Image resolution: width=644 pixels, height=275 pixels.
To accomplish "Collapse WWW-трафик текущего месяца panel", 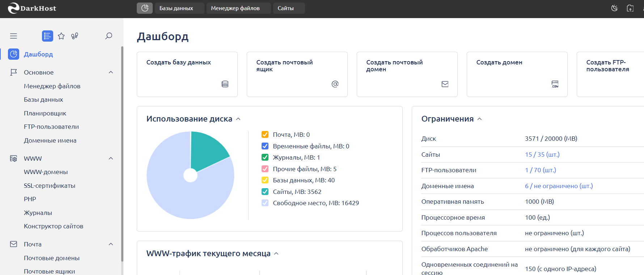I will [x=276, y=254].
